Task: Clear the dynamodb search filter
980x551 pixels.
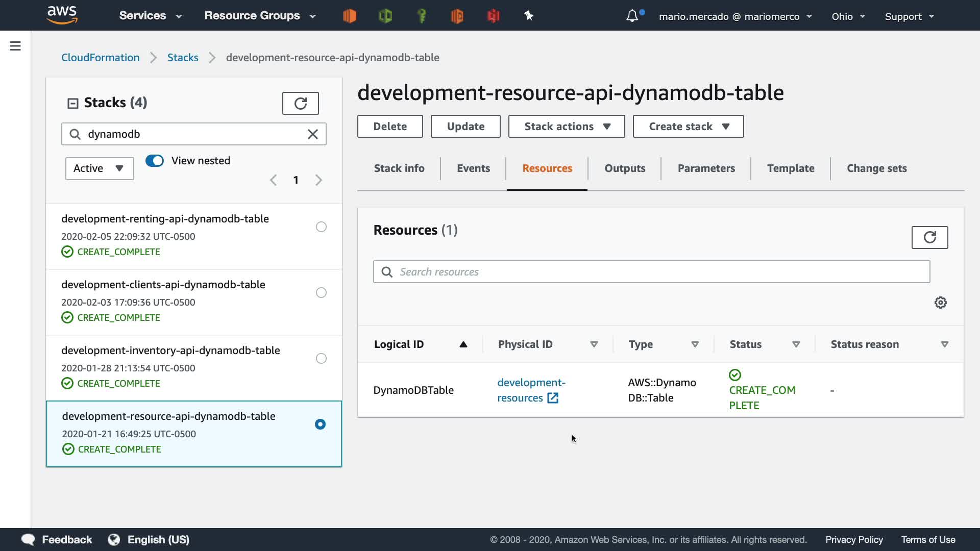Action: [x=313, y=134]
